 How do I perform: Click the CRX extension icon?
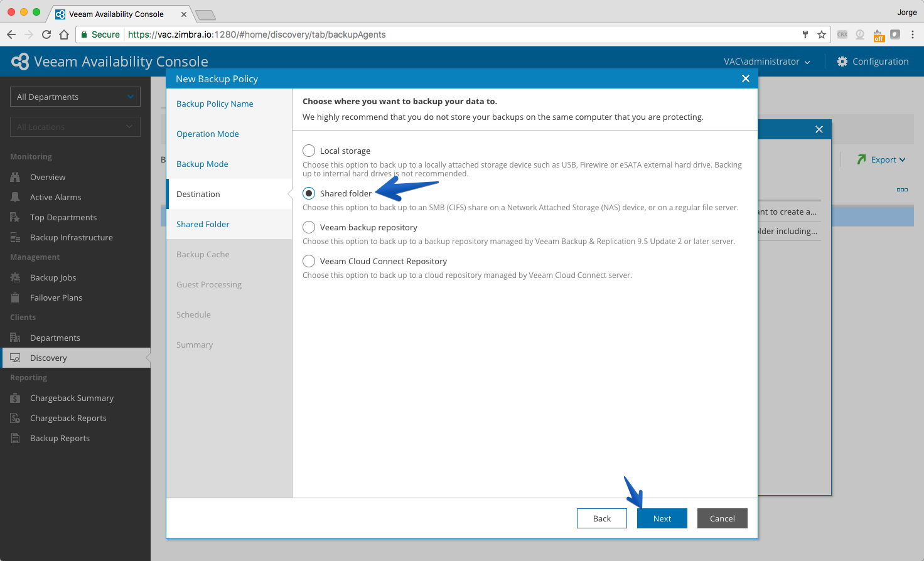tap(842, 35)
